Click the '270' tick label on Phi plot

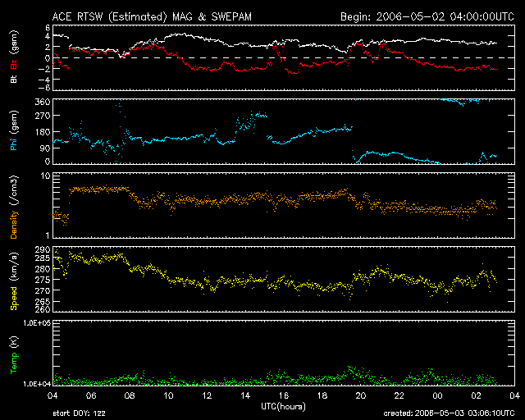tap(42, 116)
